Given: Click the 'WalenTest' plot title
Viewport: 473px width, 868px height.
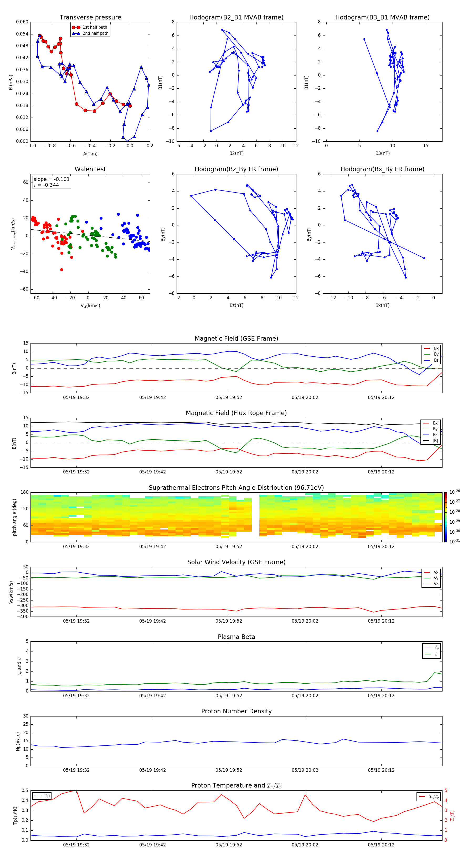Looking at the screenshot, I should (x=90, y=169).
